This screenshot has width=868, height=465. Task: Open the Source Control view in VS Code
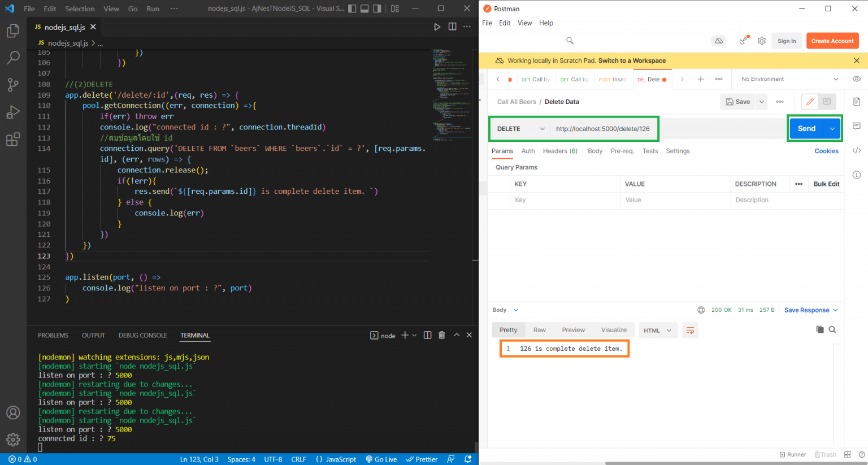pos(13,85)
